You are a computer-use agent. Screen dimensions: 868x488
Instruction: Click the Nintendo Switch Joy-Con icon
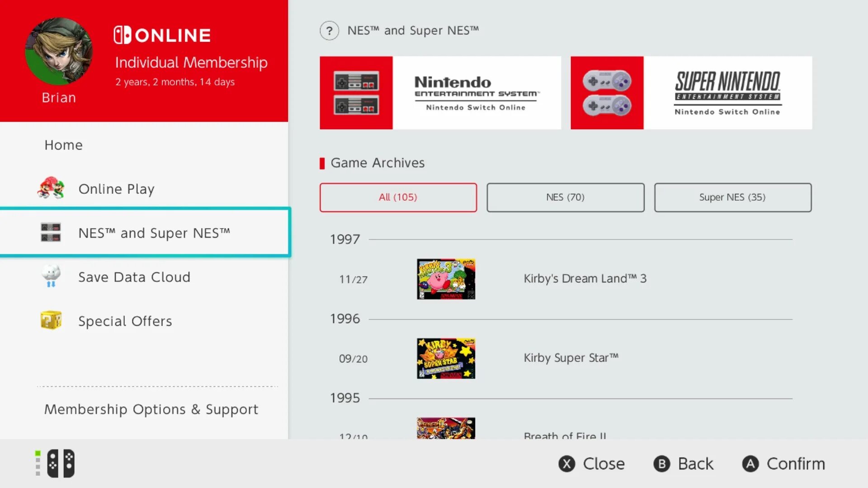[60, 464]
